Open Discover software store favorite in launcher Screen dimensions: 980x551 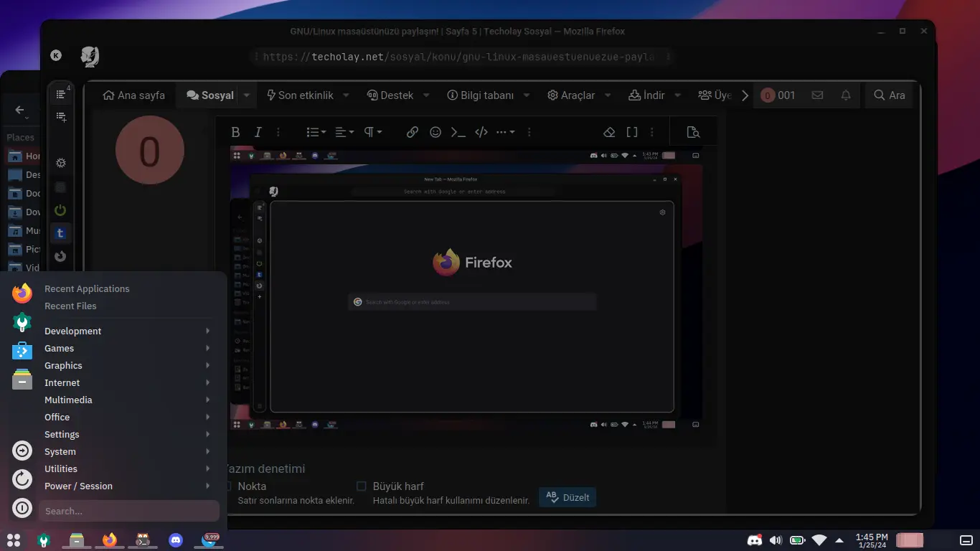(22, 351)
